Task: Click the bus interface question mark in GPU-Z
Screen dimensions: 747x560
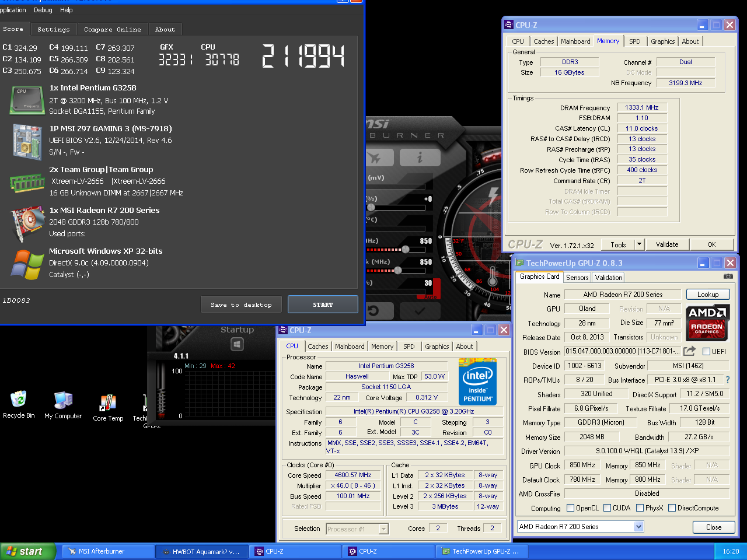Action: pyautogui.click(x=728, y=380)
